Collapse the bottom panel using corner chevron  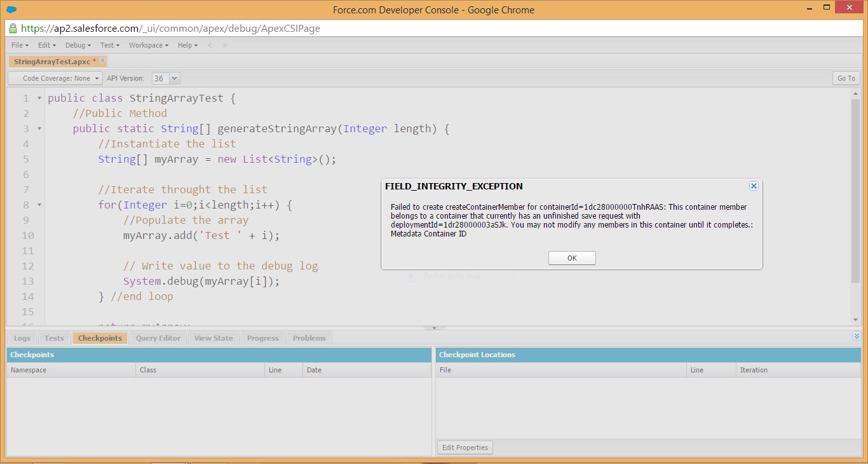pyautogui.click(x=857, y=336)
